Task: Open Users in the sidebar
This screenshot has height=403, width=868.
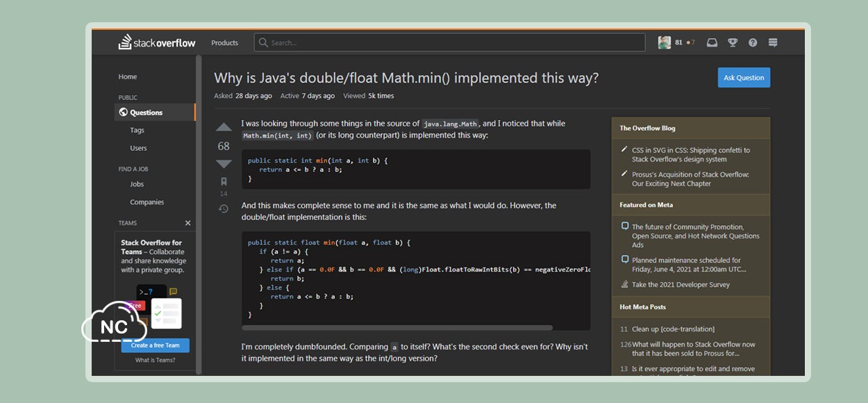Action: pyautogui.click(x=138, y=149)
